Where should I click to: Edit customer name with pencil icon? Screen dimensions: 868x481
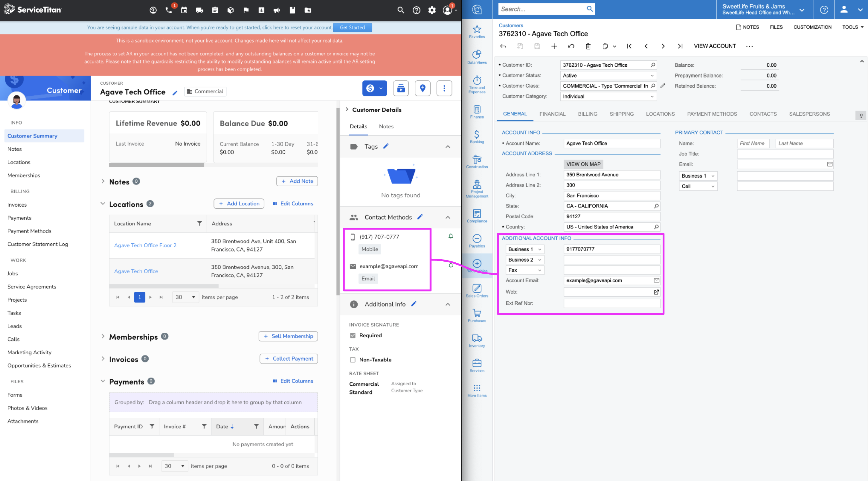pyautogui.click(x=175, y=92)
